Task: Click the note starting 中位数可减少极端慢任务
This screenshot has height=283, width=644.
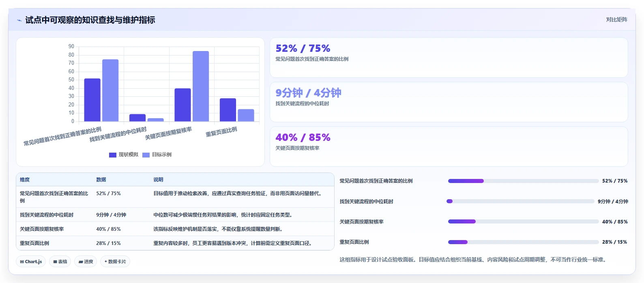Action: [224, 215]
